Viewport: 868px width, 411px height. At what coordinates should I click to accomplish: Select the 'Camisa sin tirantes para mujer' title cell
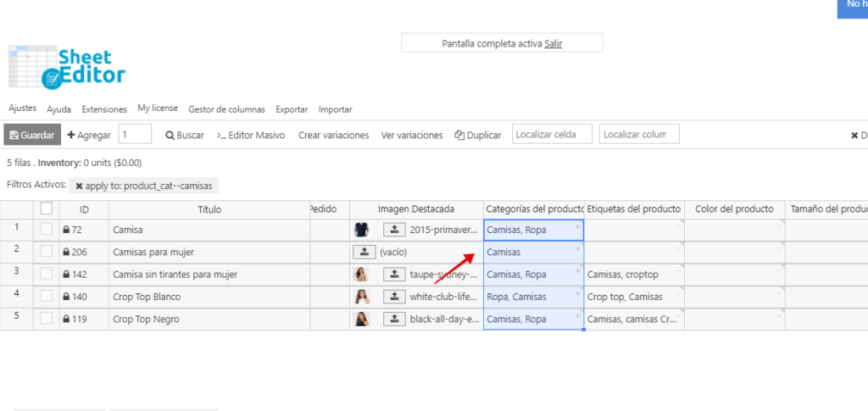(209, 275)
